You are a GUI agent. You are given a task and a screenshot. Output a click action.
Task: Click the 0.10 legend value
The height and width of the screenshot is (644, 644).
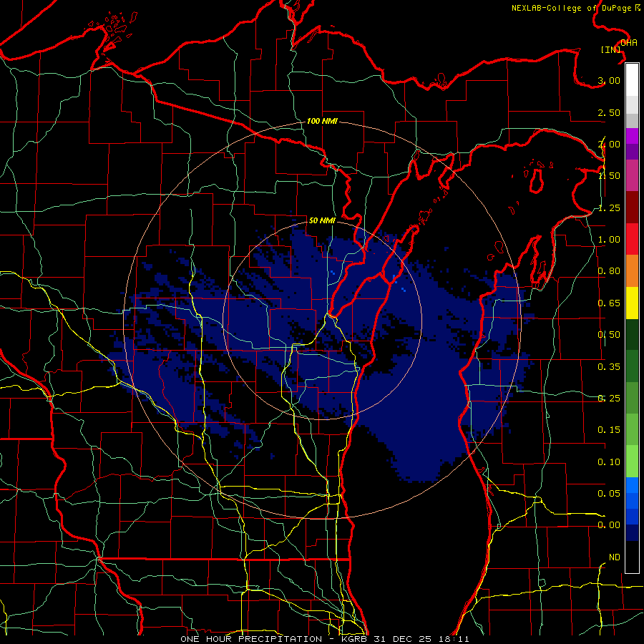pyautogui.click(x=609, y=462)
